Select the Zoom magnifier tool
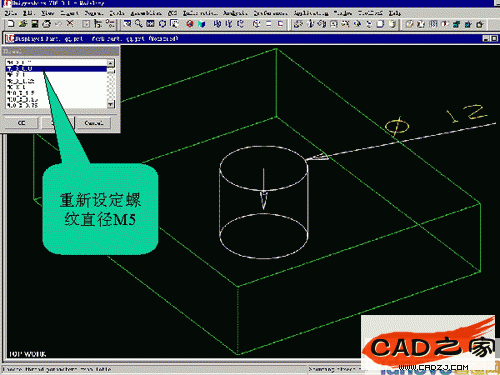 139,24
